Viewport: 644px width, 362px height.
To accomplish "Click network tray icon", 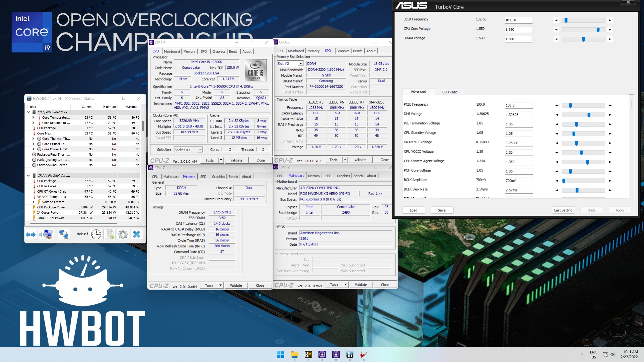I will (x=605, y=354).
